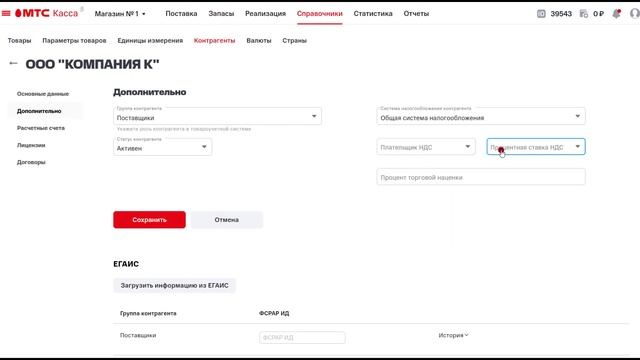
Task: Click the red Сохранить button
Action: point(149,220)
